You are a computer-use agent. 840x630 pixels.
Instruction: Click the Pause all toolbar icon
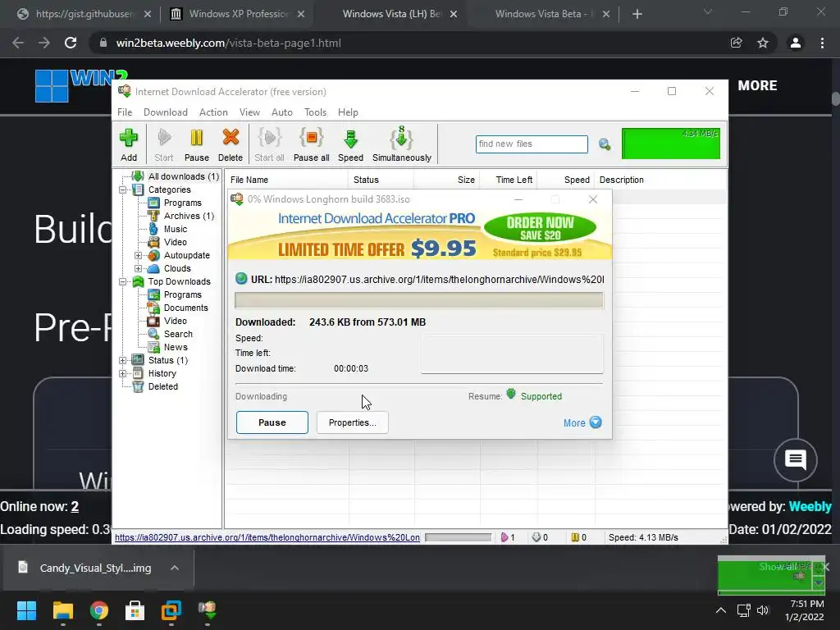[311, 144]
